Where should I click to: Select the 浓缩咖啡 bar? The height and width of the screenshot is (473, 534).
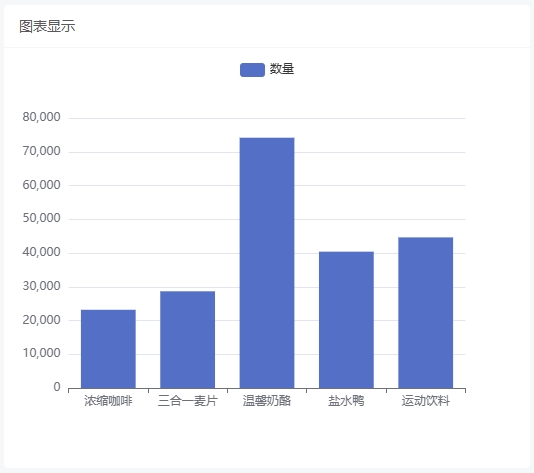[108, 349]
